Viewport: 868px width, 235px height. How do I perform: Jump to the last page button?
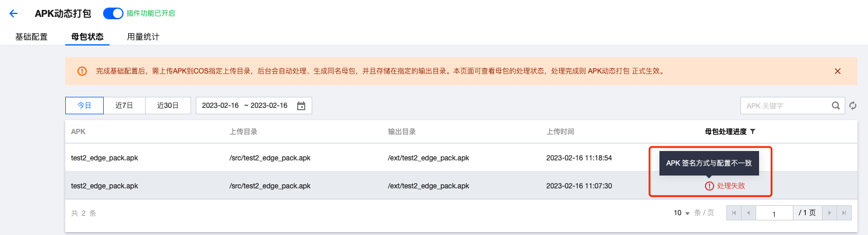[844, 213]
